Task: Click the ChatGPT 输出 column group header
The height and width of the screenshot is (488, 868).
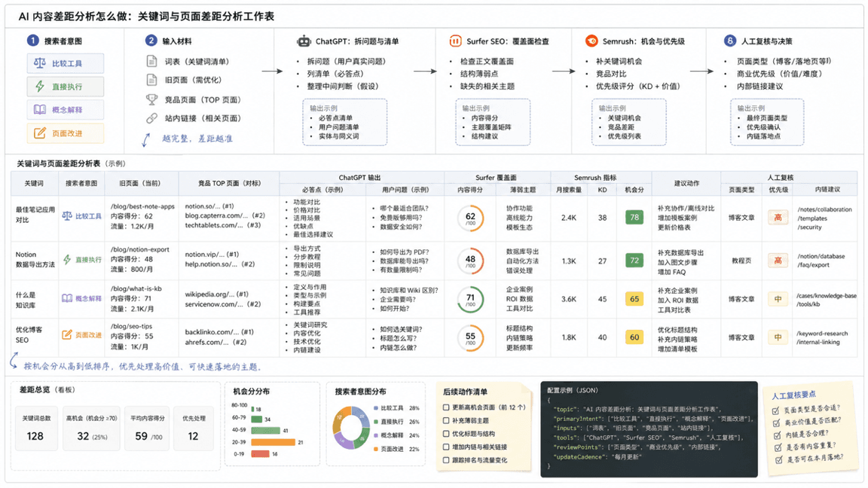Action: point(360,178)
